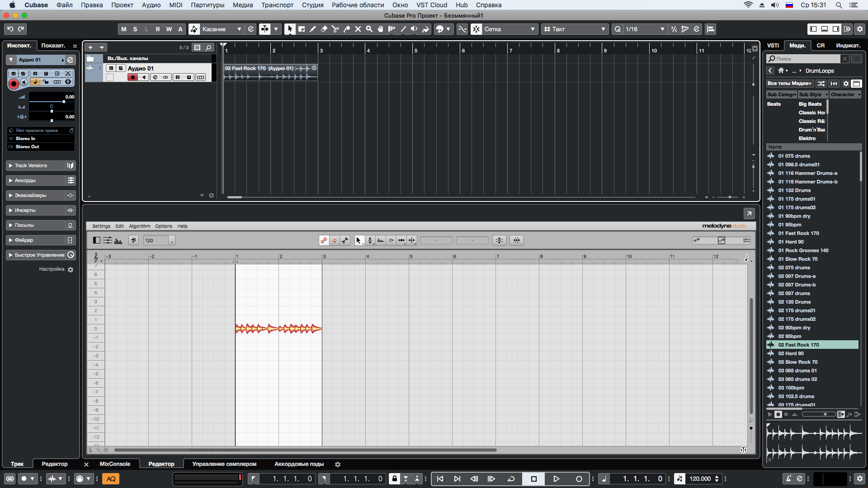
Task: Select the Eraser tool in toolbar
Action: pyautogui.click(x=324, y=29)
